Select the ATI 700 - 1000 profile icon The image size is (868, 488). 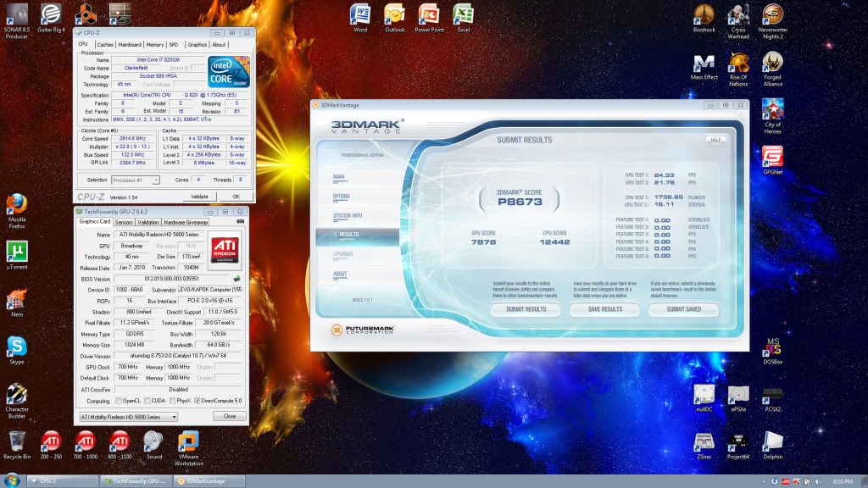[86, 446]
